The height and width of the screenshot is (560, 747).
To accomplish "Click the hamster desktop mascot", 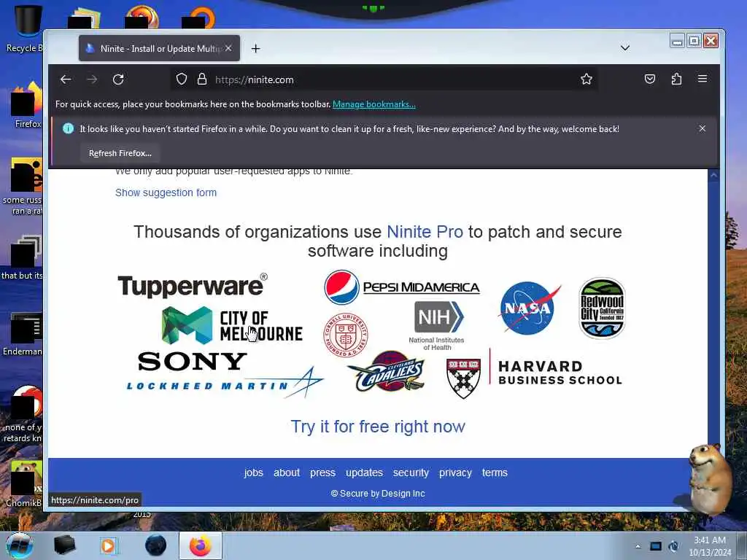I will click(x=708, y=480).
